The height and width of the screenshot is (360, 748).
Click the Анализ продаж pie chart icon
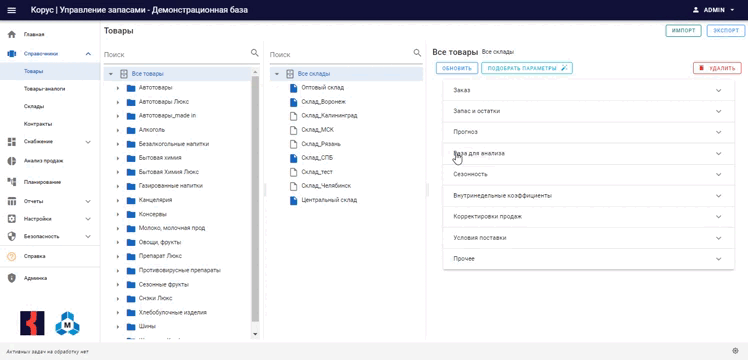(12, 161)
